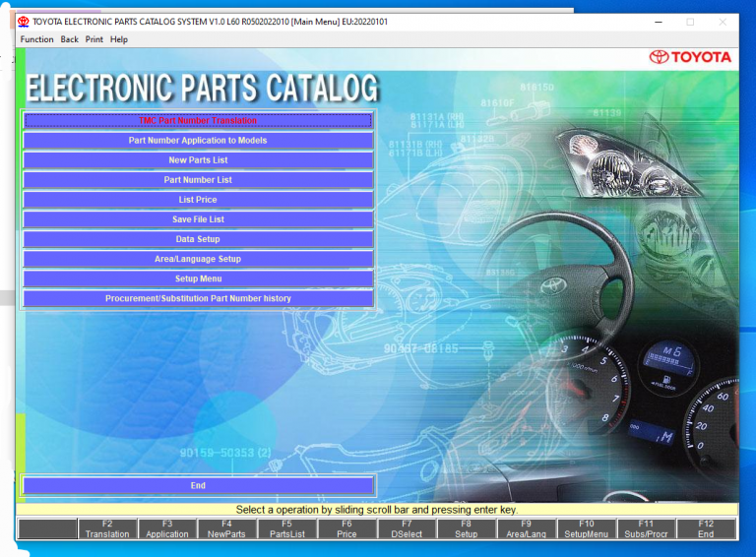The image size is (756, 557).
Task: Open the Setup Menu button
Action: point(198,278)
